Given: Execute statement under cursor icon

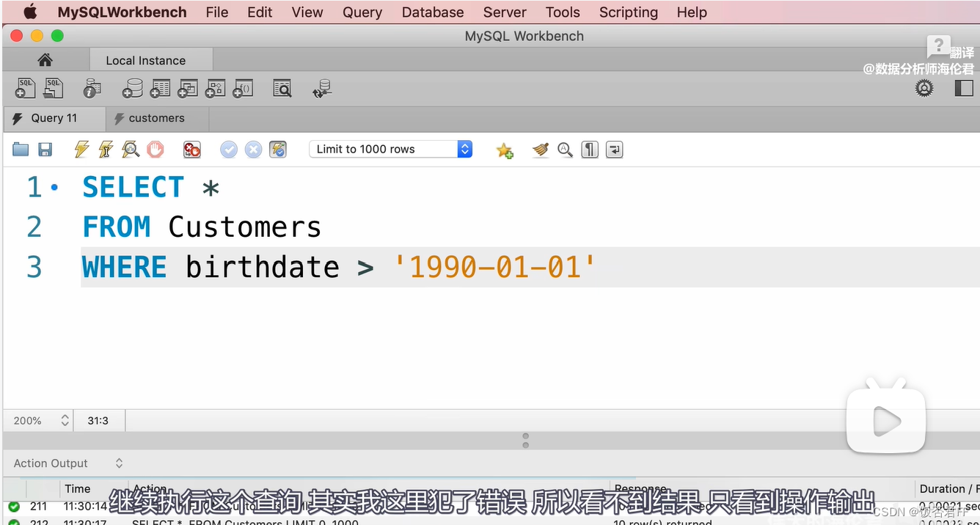Looking at the screenshot, I should point(106,150).
